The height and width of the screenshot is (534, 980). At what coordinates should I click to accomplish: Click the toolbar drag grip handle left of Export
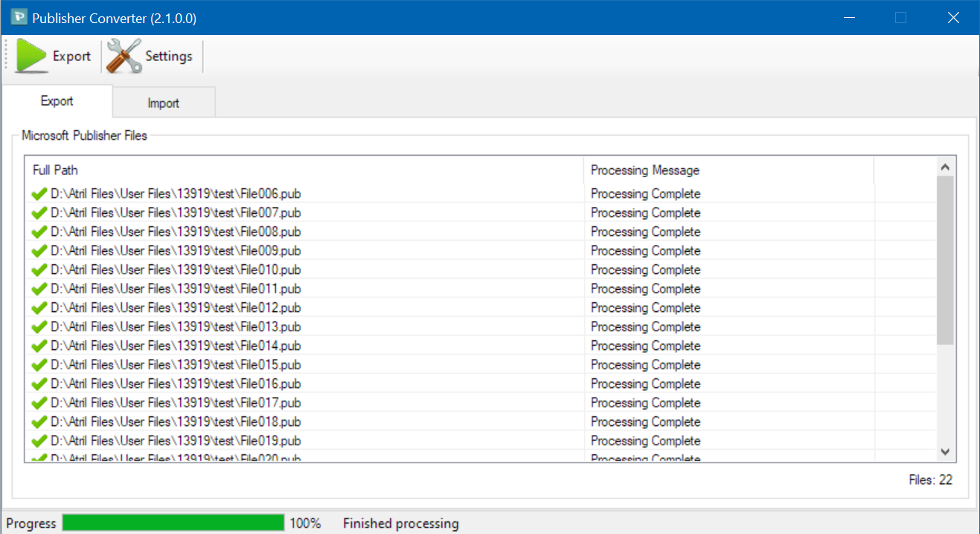coord(7,57)
